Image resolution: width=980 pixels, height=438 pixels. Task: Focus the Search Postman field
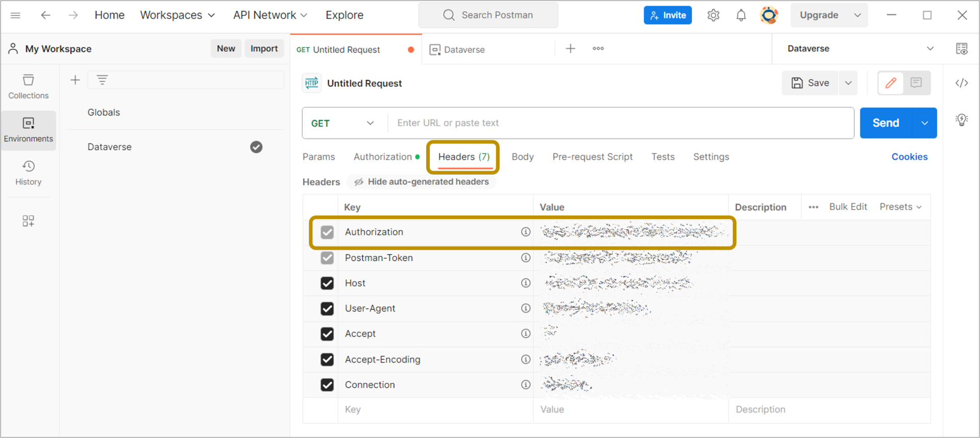pos(488,15)
